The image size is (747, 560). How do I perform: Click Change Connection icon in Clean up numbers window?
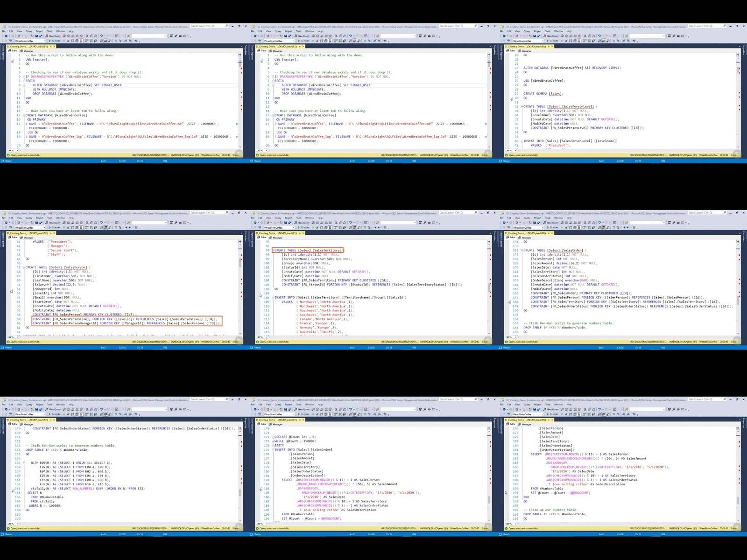[509, 414]
